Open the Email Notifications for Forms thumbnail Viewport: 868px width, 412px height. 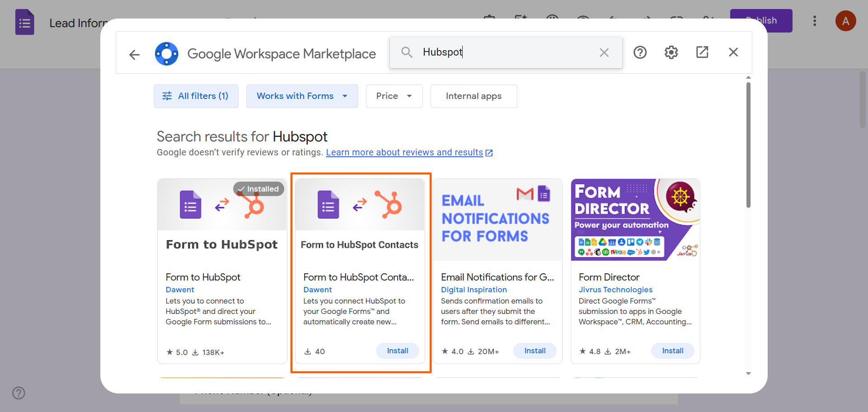click(x=497, y=220)
